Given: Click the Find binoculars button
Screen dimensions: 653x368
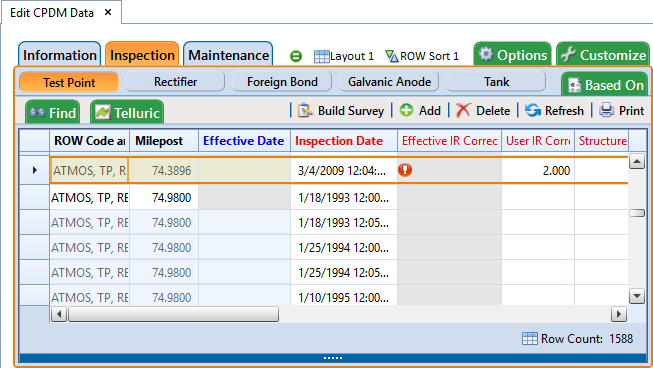Looking at the screenshot, I should [52, 112].
